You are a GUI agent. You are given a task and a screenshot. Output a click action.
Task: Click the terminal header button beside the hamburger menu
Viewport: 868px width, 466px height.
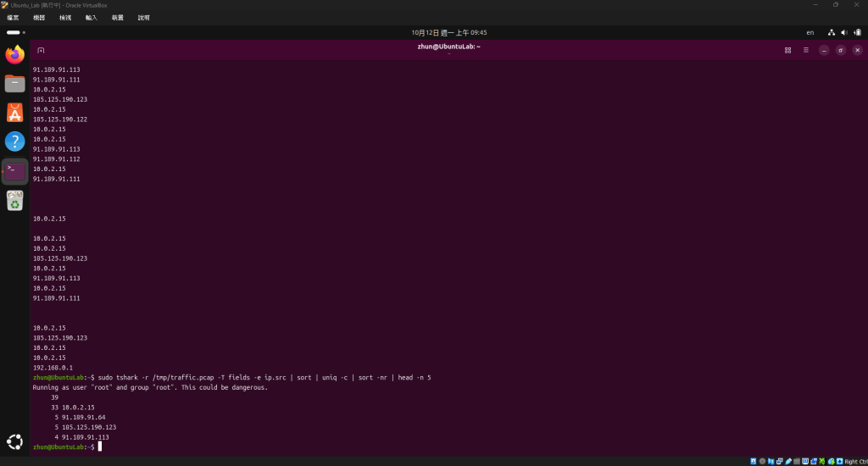(787, 50)
